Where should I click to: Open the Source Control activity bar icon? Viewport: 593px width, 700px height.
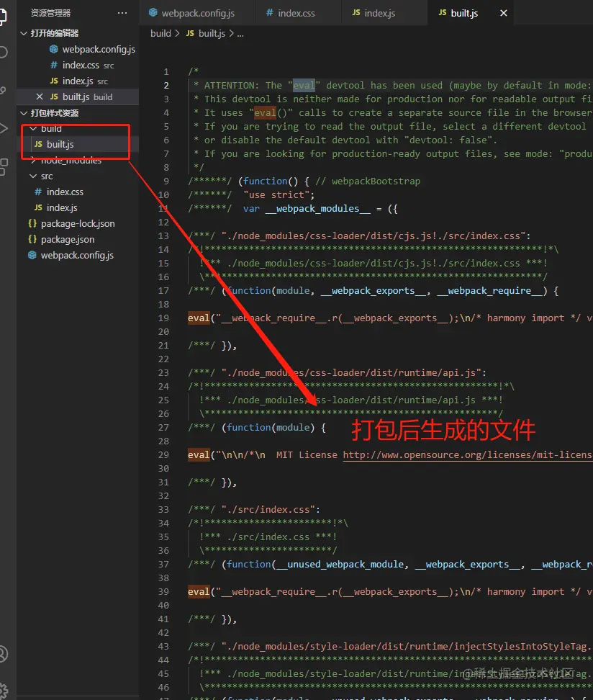pyautogui.click(x=3, y=91)
